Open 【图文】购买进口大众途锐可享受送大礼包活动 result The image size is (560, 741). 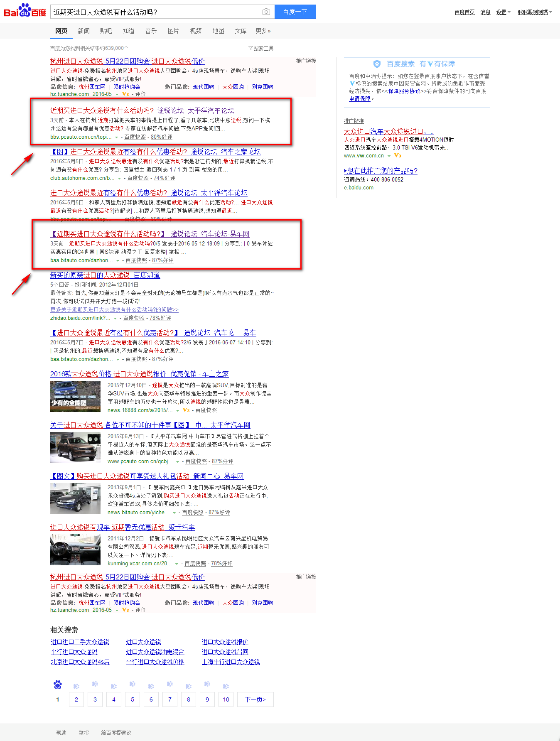click(147, 476)
